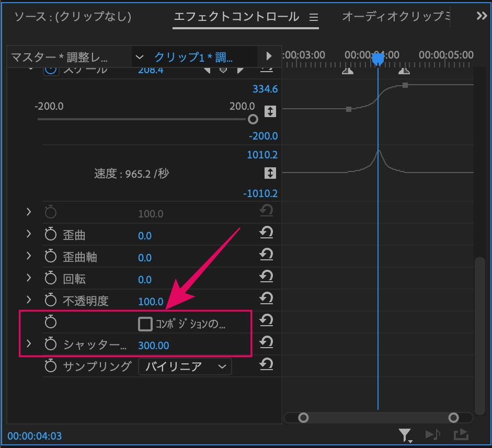
Task: Expand the シャッター property
Action: [29, 343]
